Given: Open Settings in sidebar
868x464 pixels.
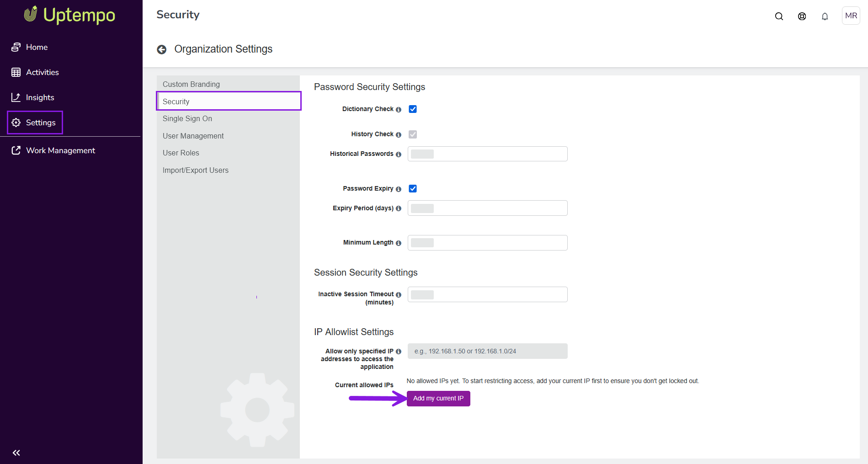Looking at the screenshot, I should (35, 123).
